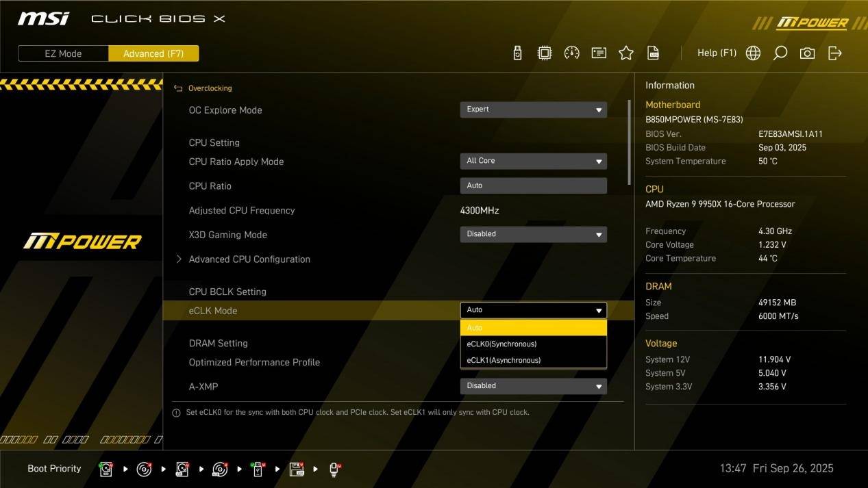Open the M-Flash USB update icon

(517, 53)
